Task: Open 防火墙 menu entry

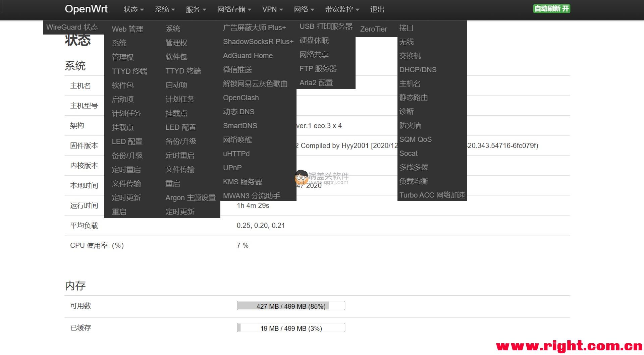Action: (x=410, y=125)
